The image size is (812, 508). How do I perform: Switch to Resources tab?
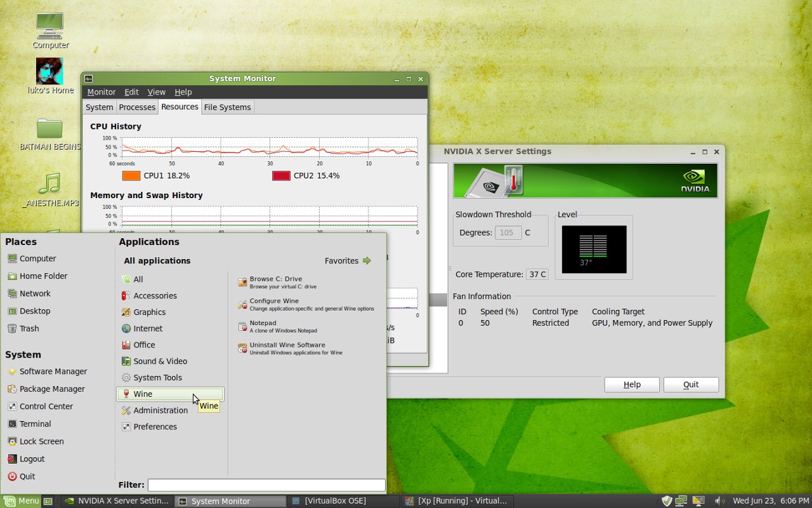point(180,107)
